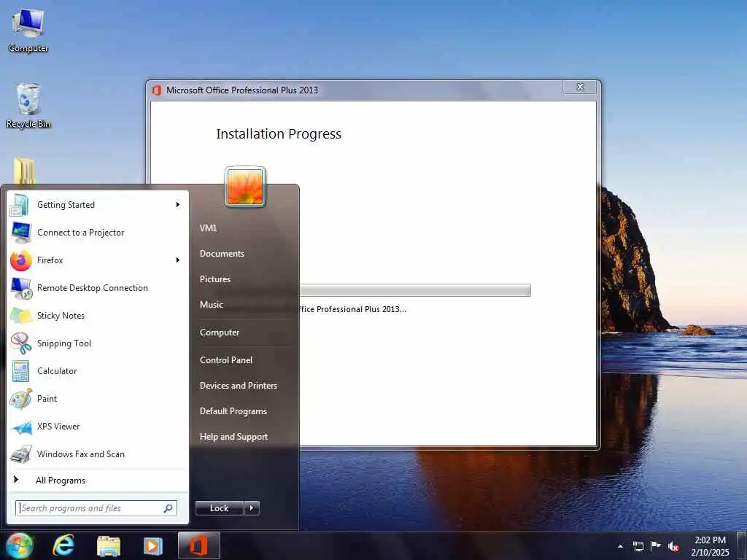The image size is (747, 560).
Task: Click the Connect to a Projector icon
Action: tap(21, 233)
